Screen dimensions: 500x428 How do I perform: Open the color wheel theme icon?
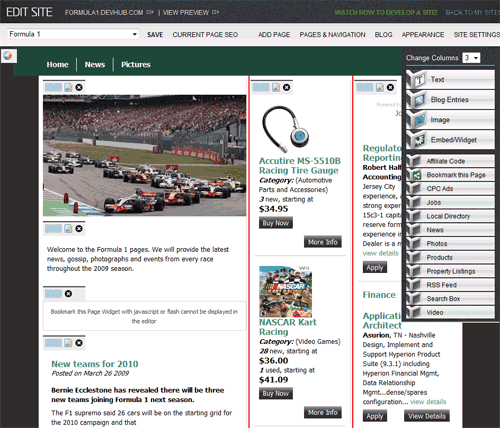[8, 56]
